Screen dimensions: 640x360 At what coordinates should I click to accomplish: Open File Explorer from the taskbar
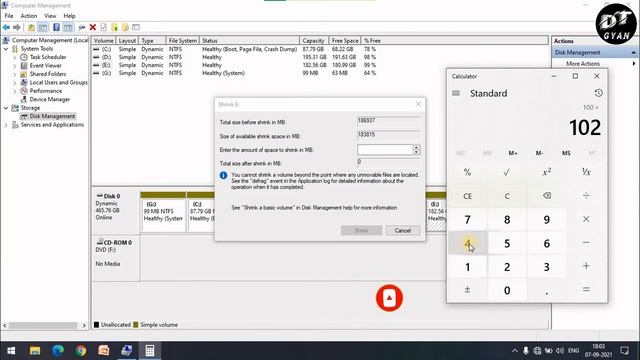(x=35, y=351)
